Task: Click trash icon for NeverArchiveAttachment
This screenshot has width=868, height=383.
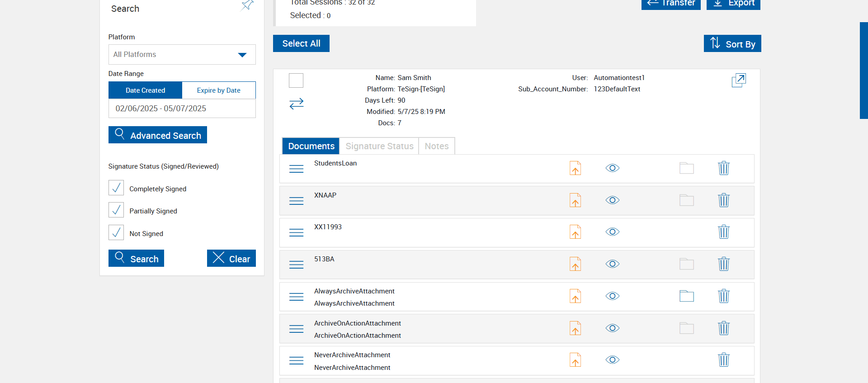Action: (723, 360)
